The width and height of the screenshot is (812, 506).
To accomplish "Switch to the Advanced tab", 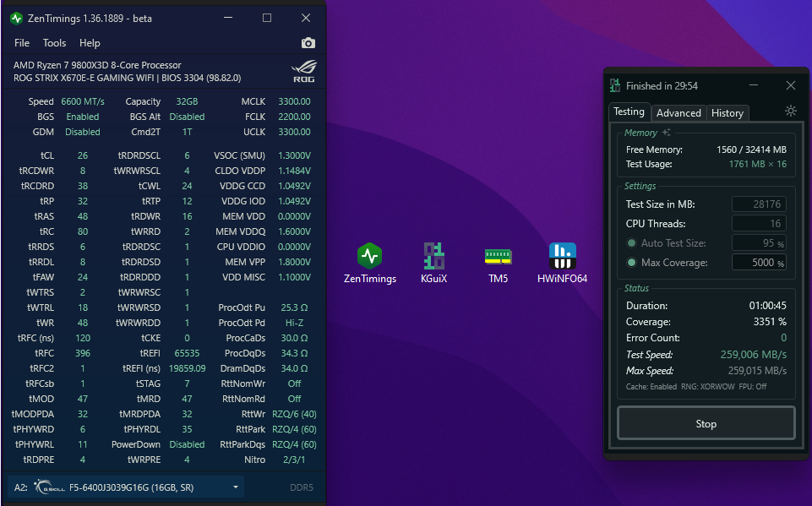I will (678, 113).
